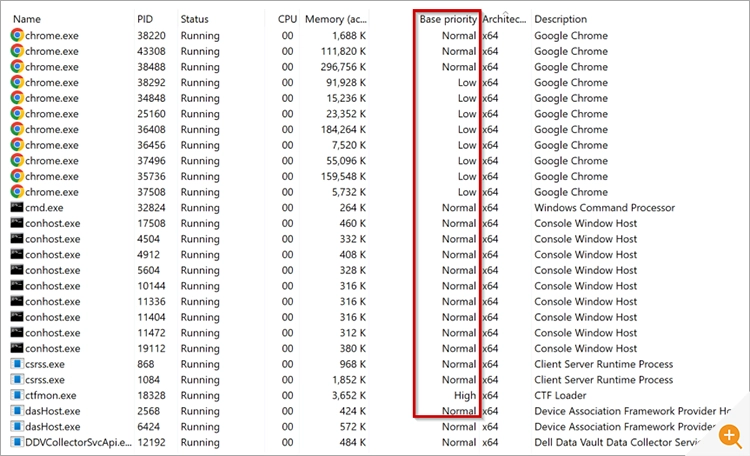
Task: Click conhost.exe icon for PID 17508
Action: point(17,223)
